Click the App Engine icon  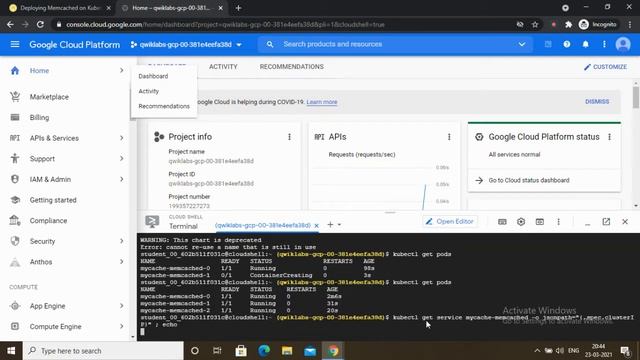[x=15, y=306]
